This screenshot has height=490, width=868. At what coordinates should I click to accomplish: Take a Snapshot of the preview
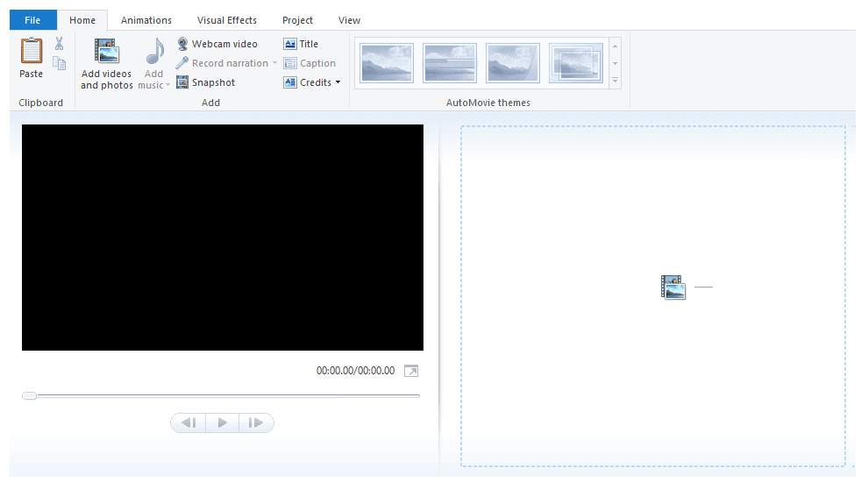click(206, 82)
